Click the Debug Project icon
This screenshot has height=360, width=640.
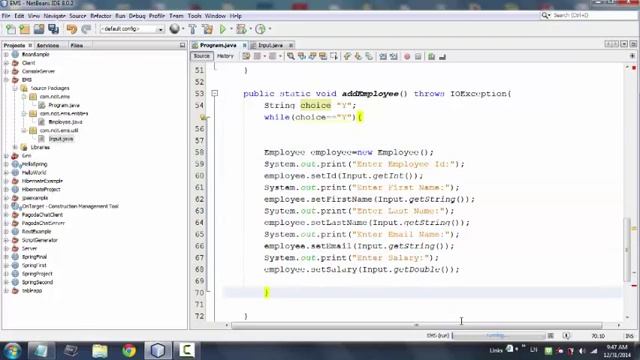pyautogui.click(x=241, y=29)
